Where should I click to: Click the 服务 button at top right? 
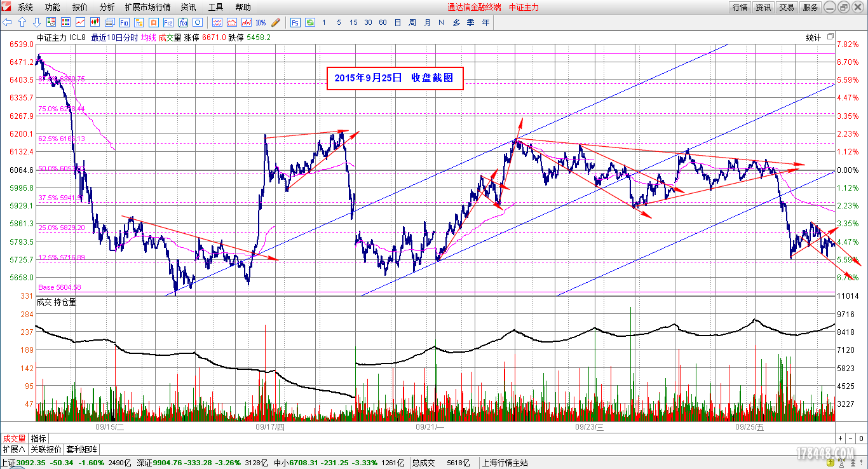point(810,8)
